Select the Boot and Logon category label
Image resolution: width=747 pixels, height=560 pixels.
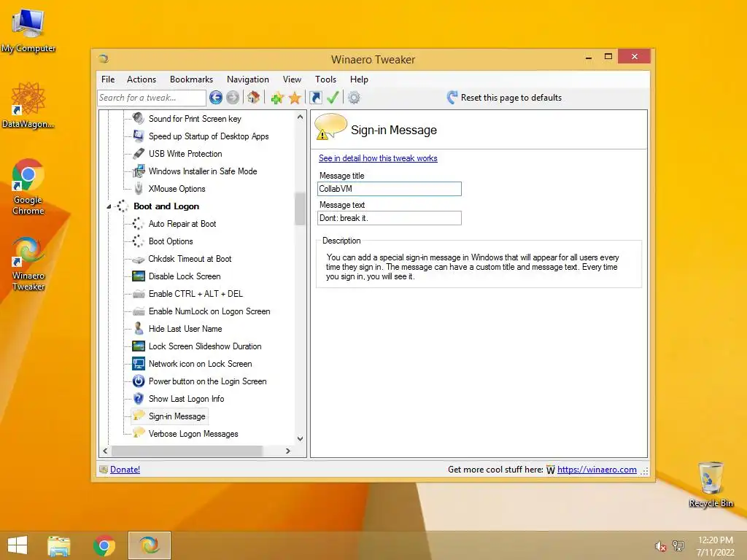[x=166, y=206]
